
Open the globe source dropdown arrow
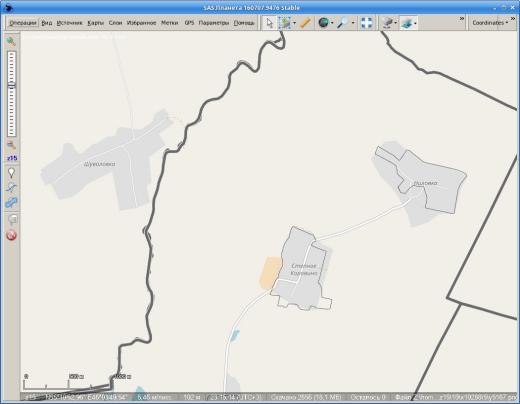click(332, 23)
